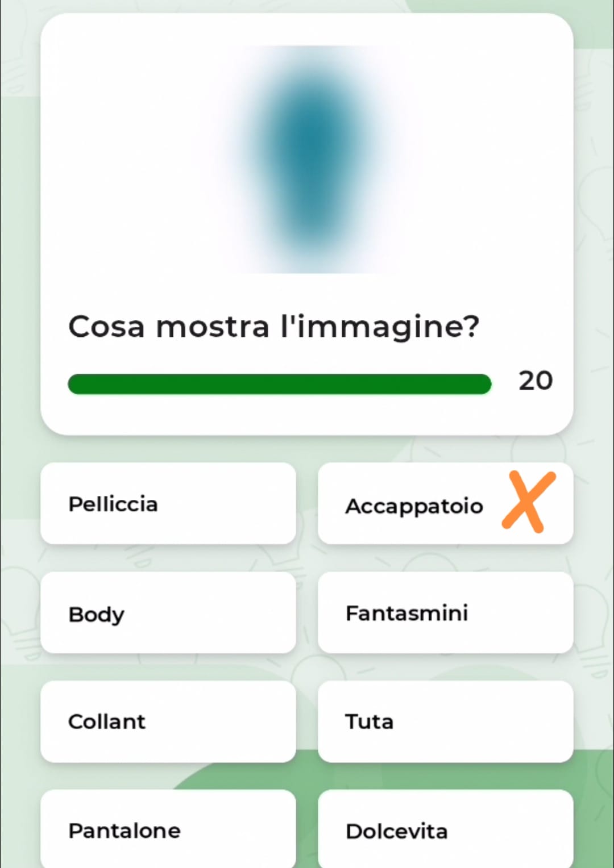Answer with the Italian word for fur coat
This screenshot has height=868, width=614.
168,504
